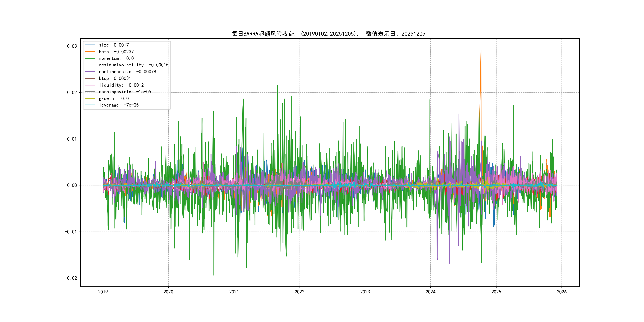Click the purple nonlinearsize legend swatch
Image resolution: width=644 pixels, height=322 pixels.
(x=90, y=72)
